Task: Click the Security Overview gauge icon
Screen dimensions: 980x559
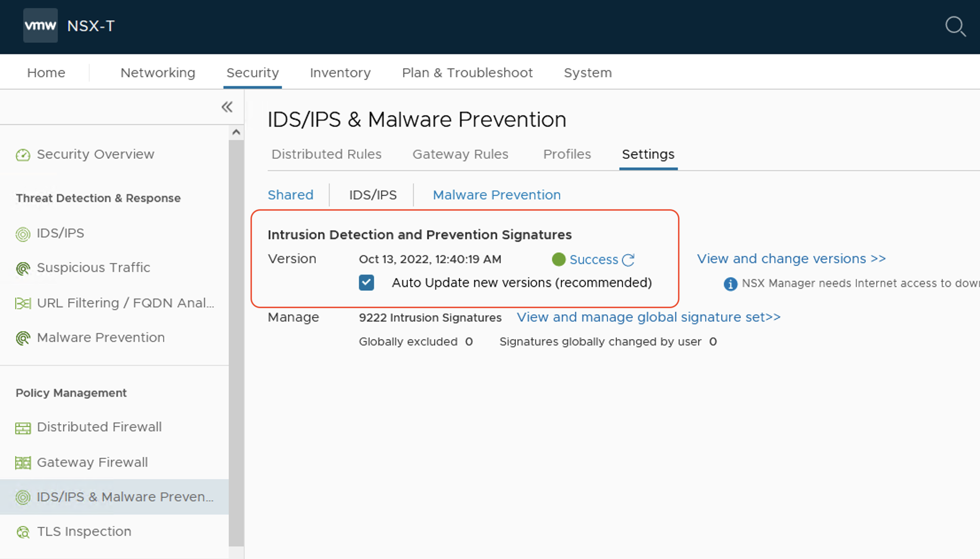Action: click(23, 155)
